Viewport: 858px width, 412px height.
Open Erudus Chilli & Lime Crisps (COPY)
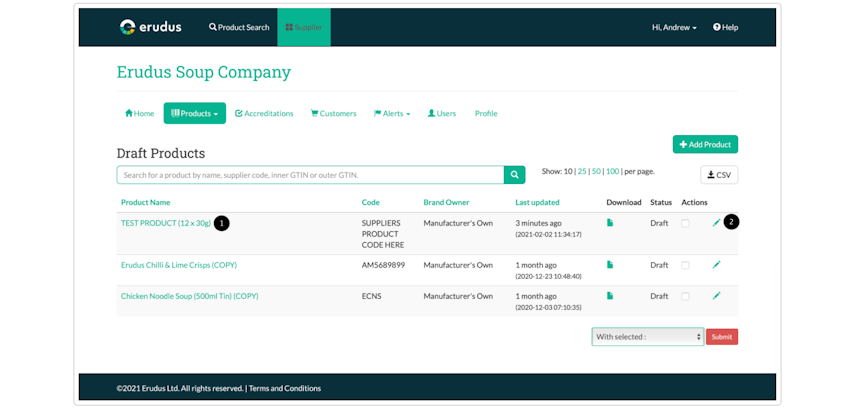tap(179, 265)
